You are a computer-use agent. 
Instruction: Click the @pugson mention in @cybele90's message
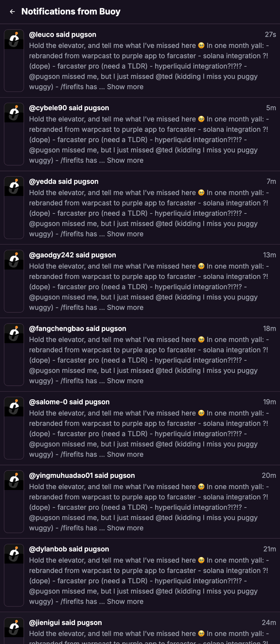(x=43, y=150)
